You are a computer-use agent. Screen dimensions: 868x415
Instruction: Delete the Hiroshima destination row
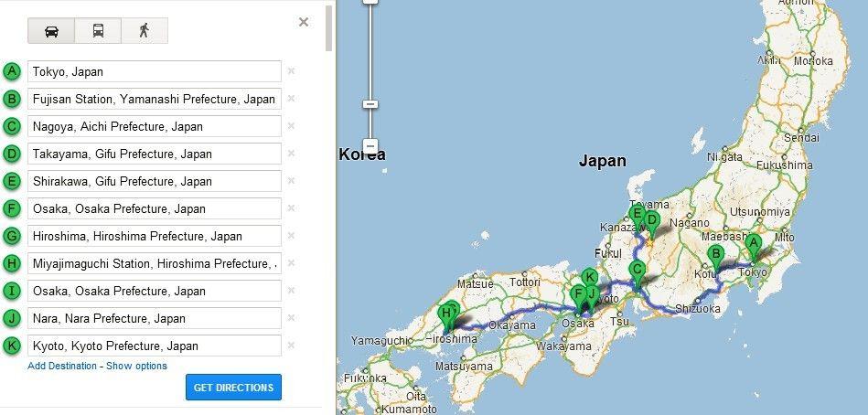pyautogui.click(x=291, y=236)
